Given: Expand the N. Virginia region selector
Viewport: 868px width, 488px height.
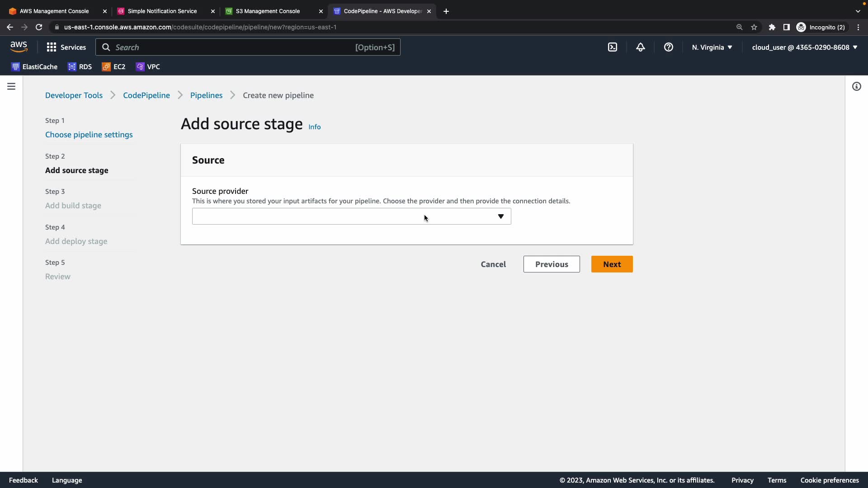Looking at the screenshot, I should [712, 47].
